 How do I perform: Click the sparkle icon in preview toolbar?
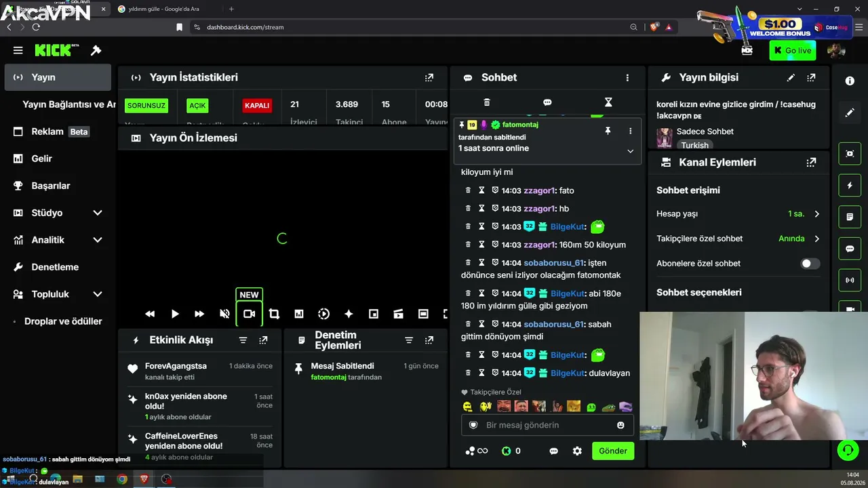tap(349, 314)
